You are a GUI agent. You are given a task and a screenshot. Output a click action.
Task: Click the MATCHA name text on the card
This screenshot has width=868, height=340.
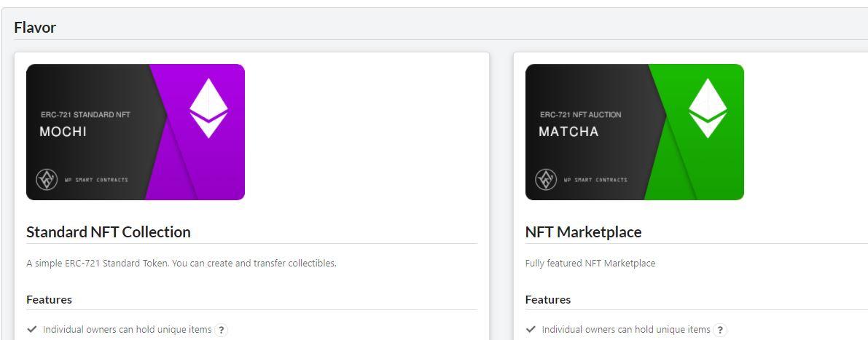[x=568, y=132]
